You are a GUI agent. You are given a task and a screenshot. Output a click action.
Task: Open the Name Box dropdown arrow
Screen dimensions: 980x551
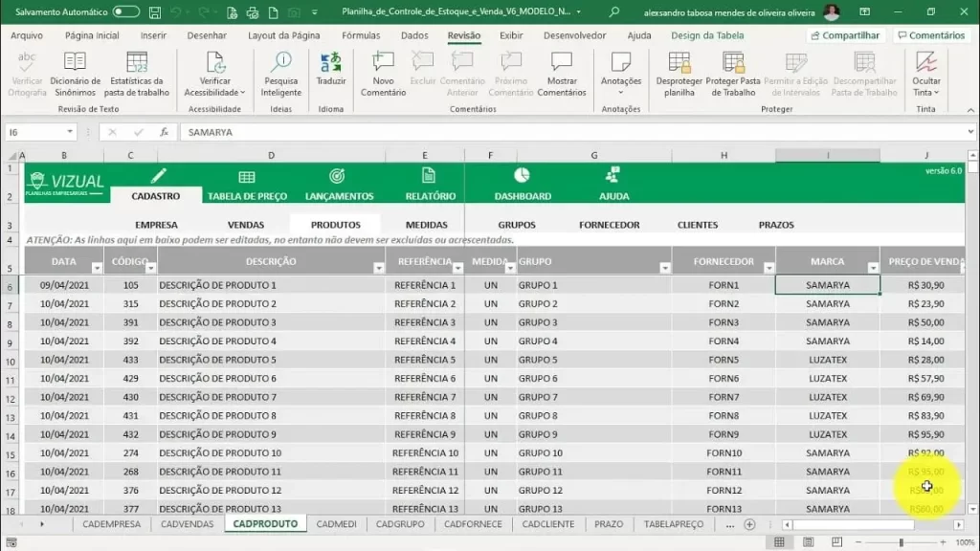[69, 132]
